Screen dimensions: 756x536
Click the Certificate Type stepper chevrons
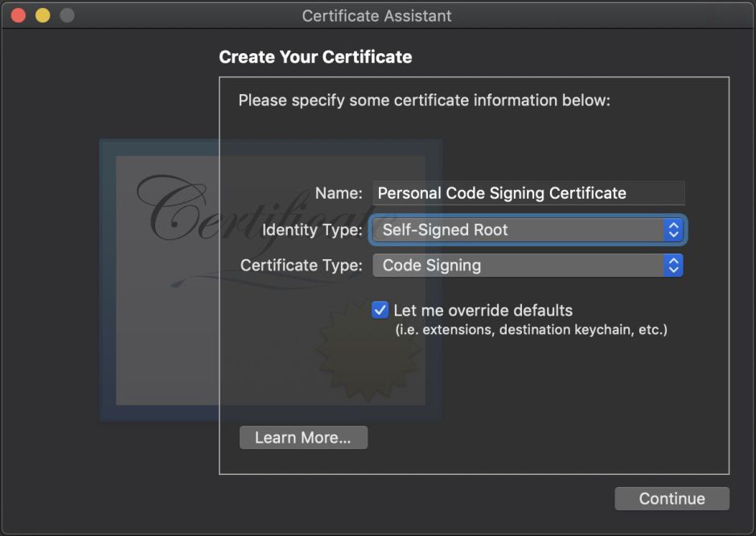pos(672,265)
